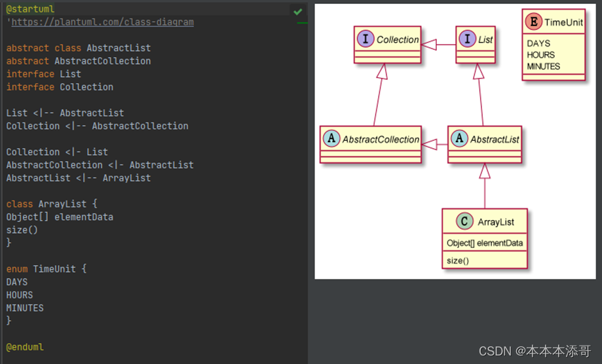The width and height of the screenshot is (602, 364).
Task: Select the Object[] elementData field in diagram
Action: 485,243
